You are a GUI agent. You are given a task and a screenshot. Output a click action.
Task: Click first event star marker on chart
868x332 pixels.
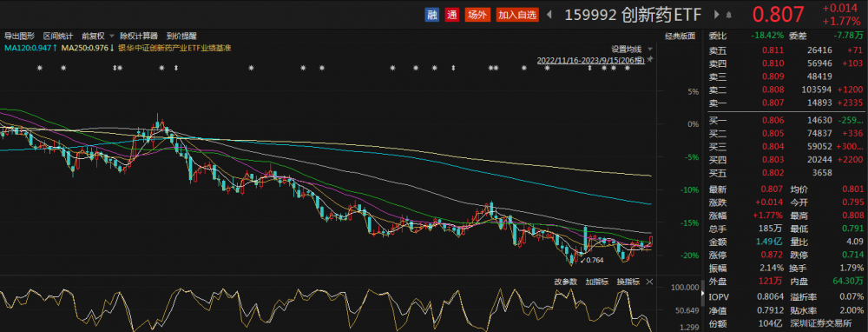[x=39, y=68]
